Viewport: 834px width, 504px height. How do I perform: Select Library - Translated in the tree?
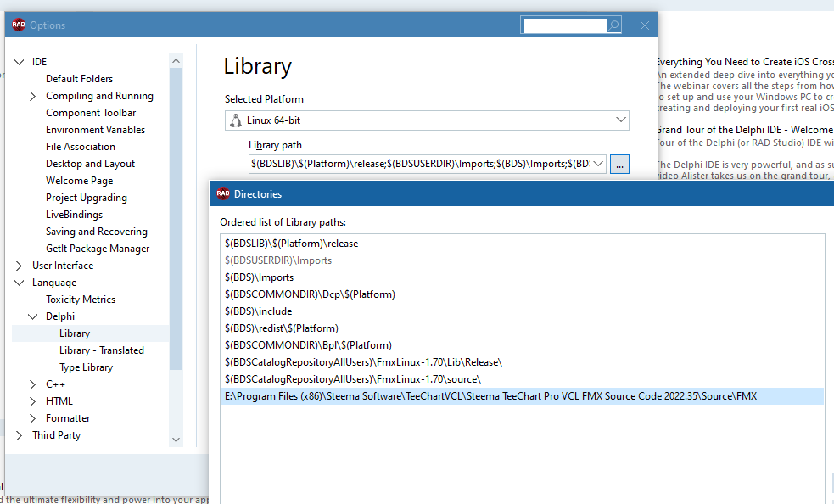(x=102, y=350)
